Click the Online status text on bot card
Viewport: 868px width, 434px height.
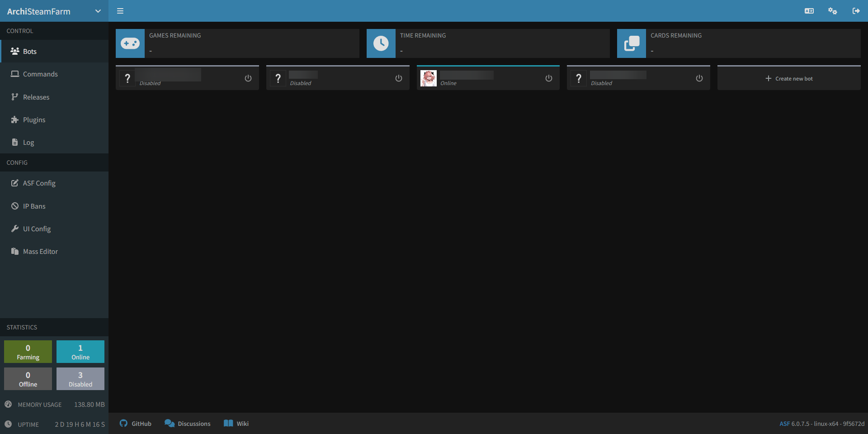(x=448, y=83)
